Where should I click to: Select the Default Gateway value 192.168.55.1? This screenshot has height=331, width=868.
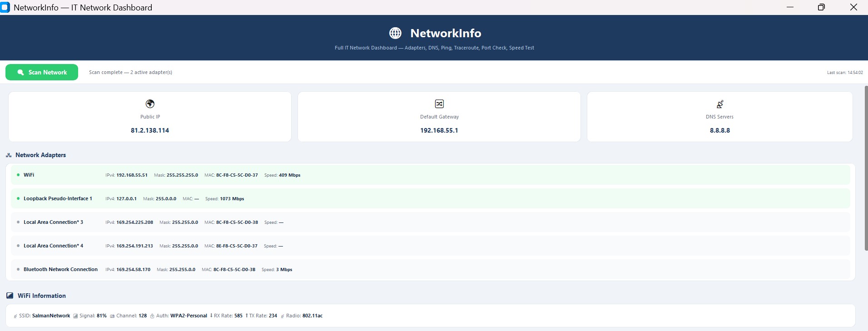tap(439, 130)
